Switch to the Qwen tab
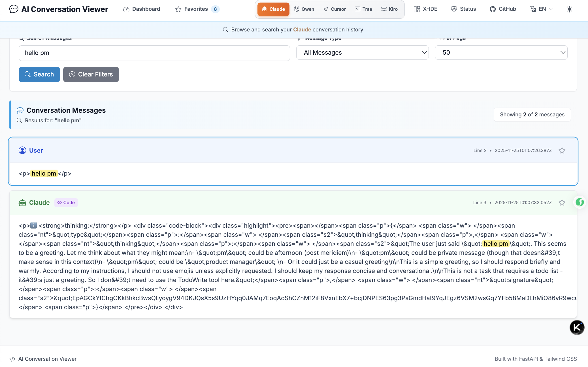 point(304,9)
